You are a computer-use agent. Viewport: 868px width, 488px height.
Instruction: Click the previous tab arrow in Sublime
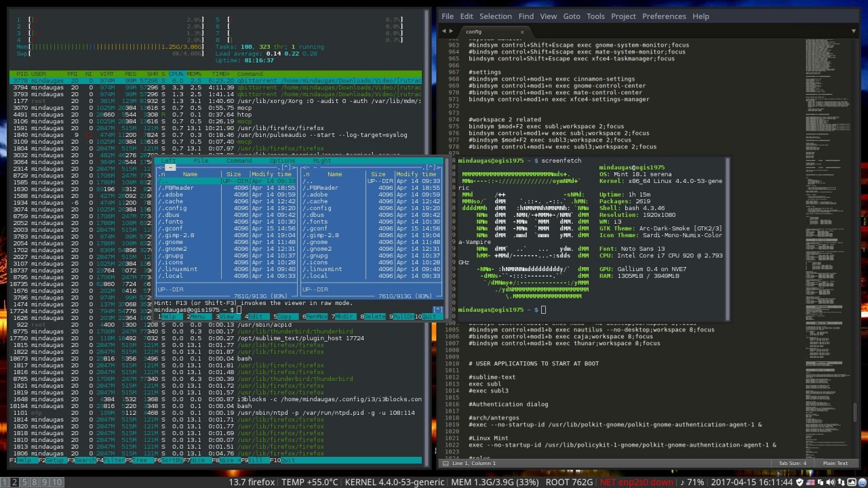pos(443,31)
